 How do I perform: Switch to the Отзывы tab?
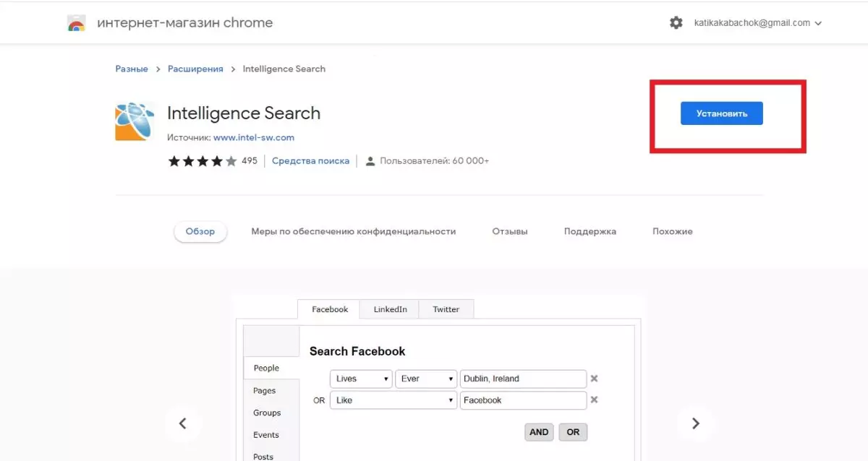pos(510,231)
